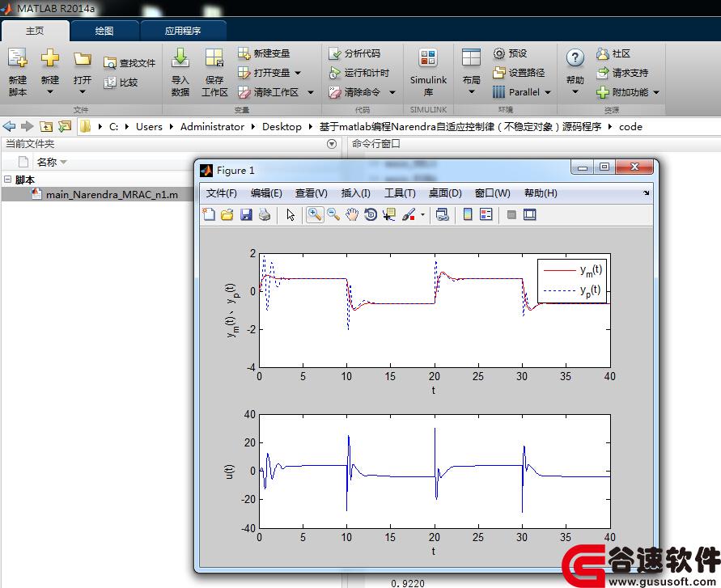The width and height of the screenshot is (721, 588).
Task: Go up one folder level icon
Action: [46, 126]
